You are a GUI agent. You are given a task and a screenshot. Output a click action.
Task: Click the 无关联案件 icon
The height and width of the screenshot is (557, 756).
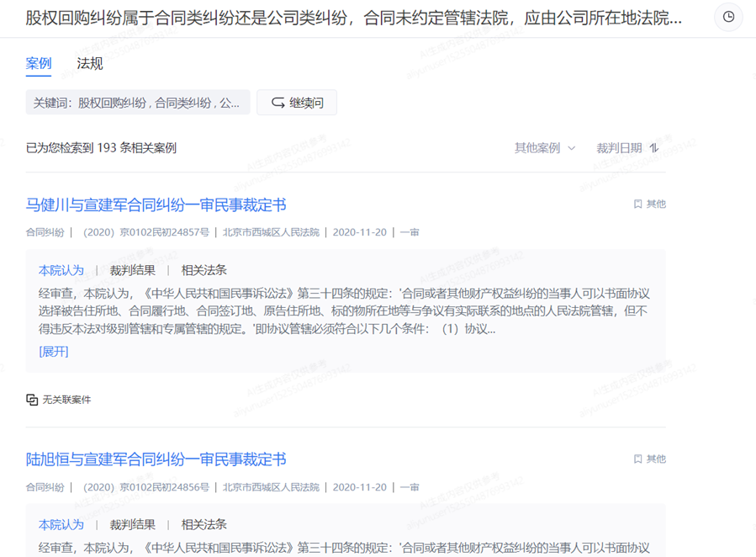coord(32,400)
